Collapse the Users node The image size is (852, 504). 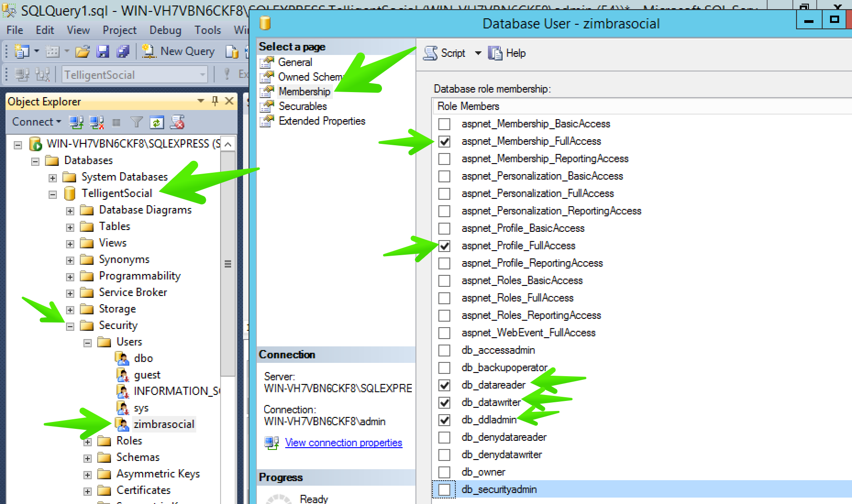point(88,343)
